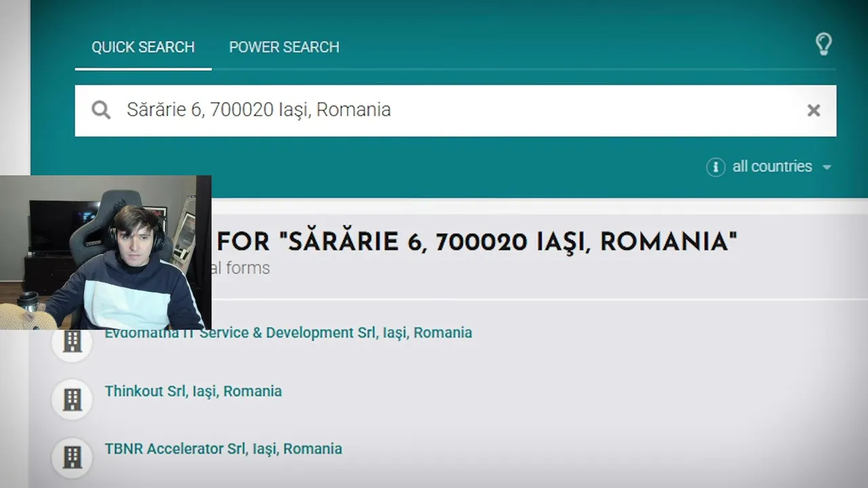This screenshot has width=868, height=488.
Task: Click the lightbulb tips icon
Action: click(x=823, y=45)
